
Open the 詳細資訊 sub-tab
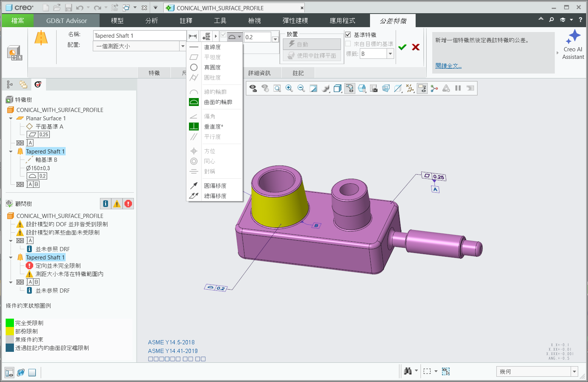click(259, 73)
